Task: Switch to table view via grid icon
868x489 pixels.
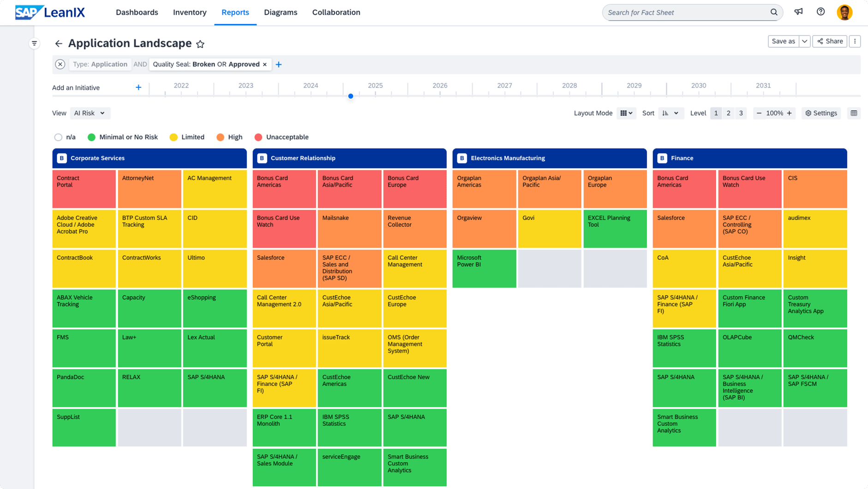Action: pos(854,113)
